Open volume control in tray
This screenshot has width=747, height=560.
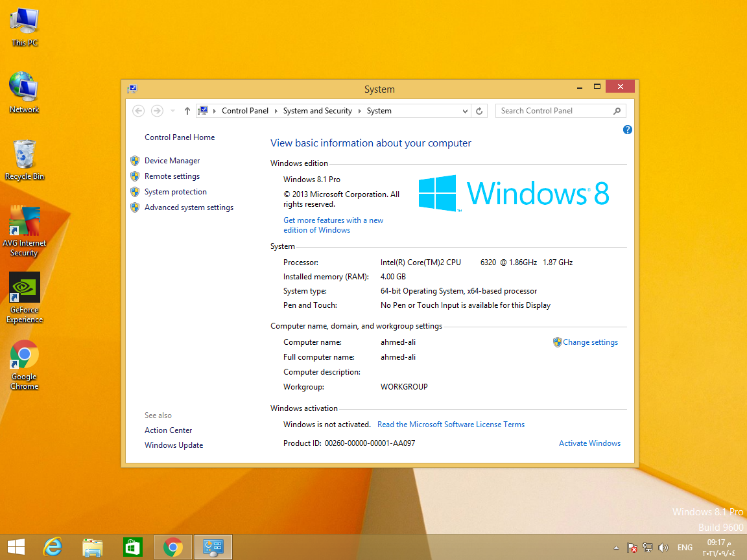(663, 548)
